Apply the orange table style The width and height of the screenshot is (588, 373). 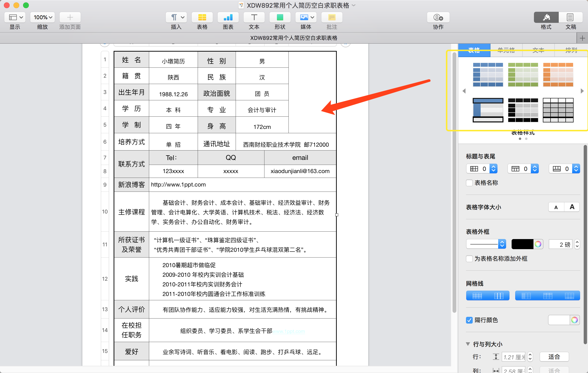click(x=558, y=75)
